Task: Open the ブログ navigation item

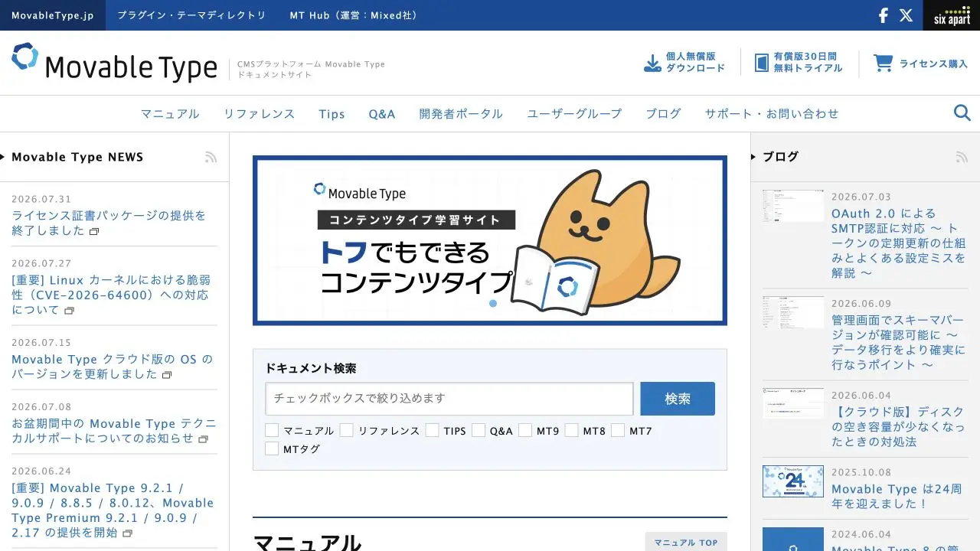Action: [663, 114]
